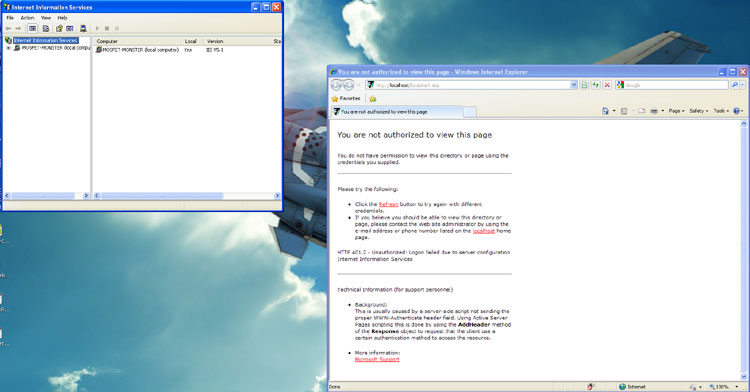Viewport: 750px width, 392px height.
Task: Click the Compatibility View icon in IE
Action: tap(584, 85)
